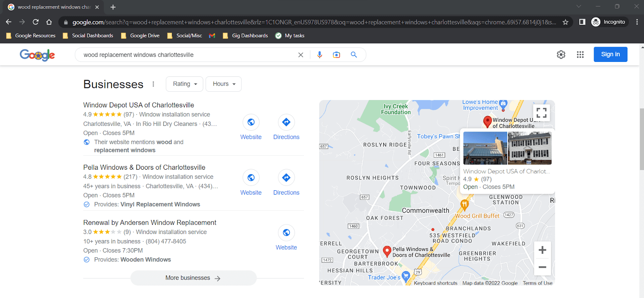Image resolution: width=644 pixels, height=298 pixels.
Task: Click Lowe's Home Improvement map label
Action: click(x=480, y=105)
